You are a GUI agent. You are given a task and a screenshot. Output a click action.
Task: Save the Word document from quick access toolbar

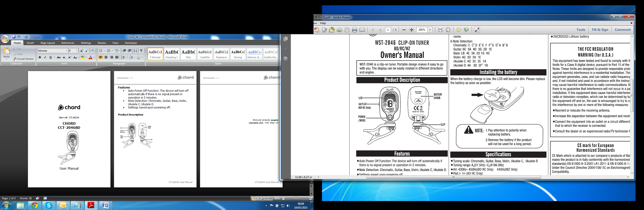point(14,37)
